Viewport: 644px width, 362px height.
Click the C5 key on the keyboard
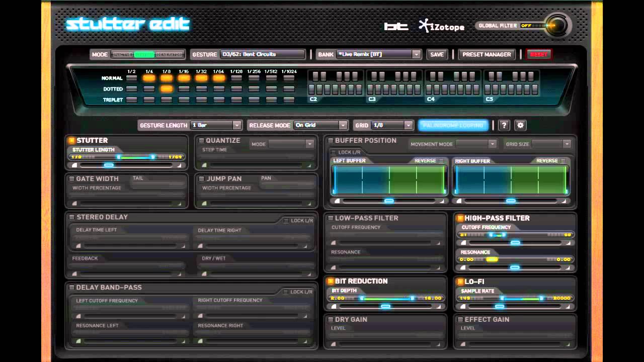coord(488,90)
